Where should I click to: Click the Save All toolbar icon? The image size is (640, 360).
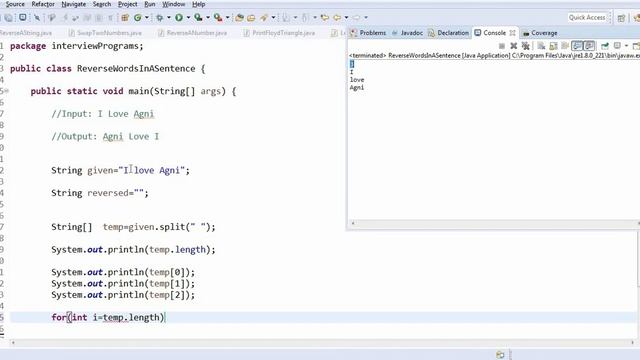pos(9,18)
